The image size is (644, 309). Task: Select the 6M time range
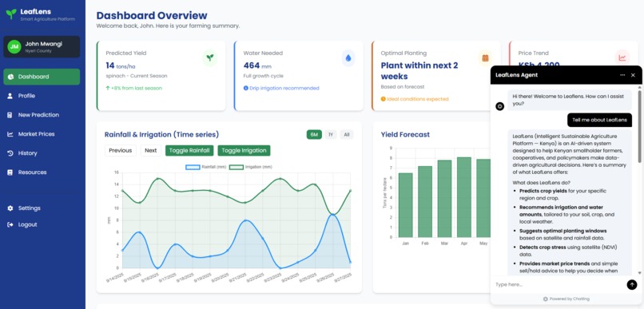314,135
